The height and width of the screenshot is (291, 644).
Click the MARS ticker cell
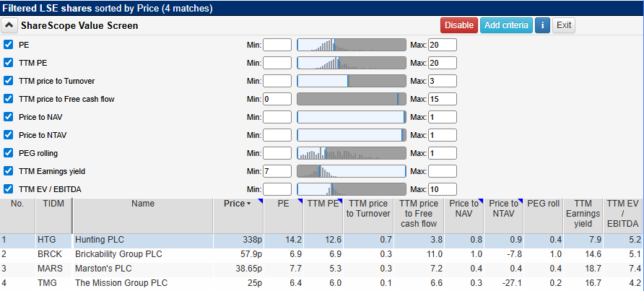point(54,269)
